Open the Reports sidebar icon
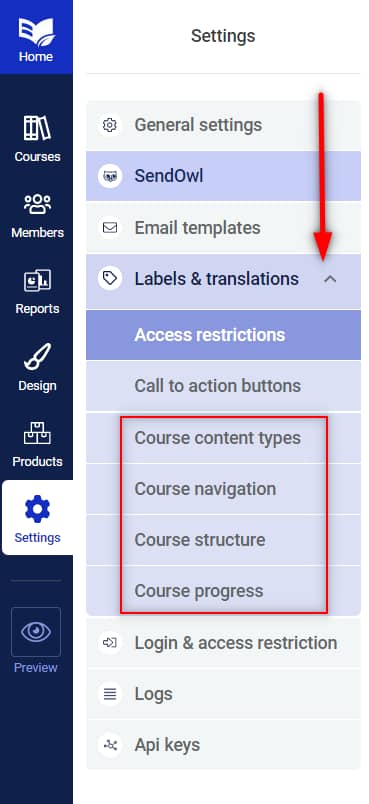The width and height of the screenshot is (369, 804). point(37,280)
